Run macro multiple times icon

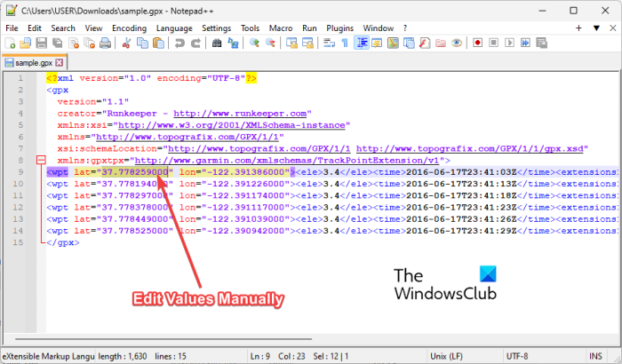(x=525, y=43)
